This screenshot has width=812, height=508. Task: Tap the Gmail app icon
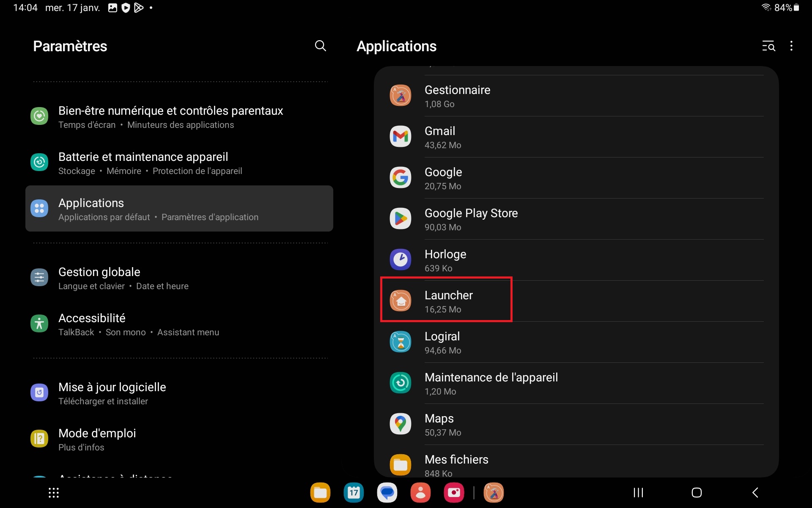(x=400, y=136)
